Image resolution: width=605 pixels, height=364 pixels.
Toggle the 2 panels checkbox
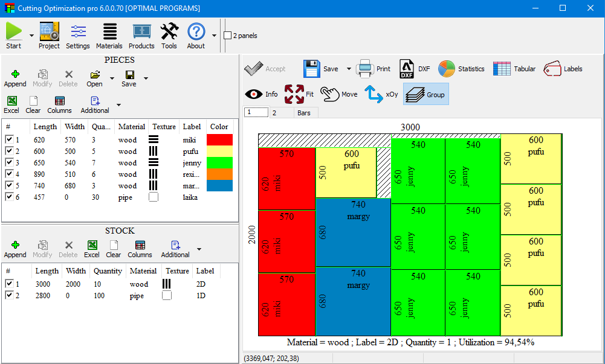(228, 36)
